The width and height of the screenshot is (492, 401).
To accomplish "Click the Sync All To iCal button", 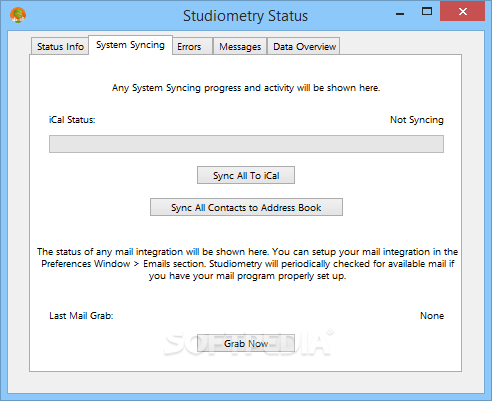I will coord(246,175).
